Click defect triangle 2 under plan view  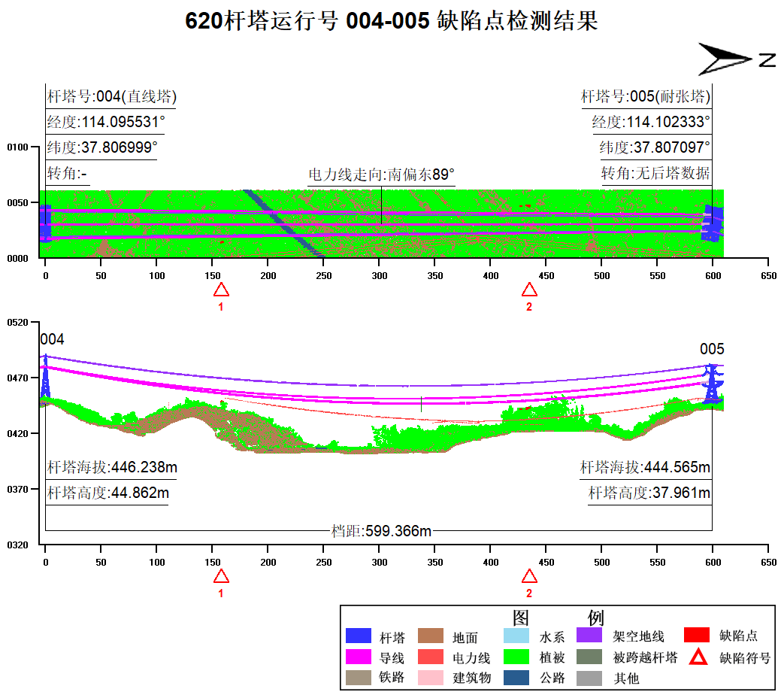tap(529, 290)
